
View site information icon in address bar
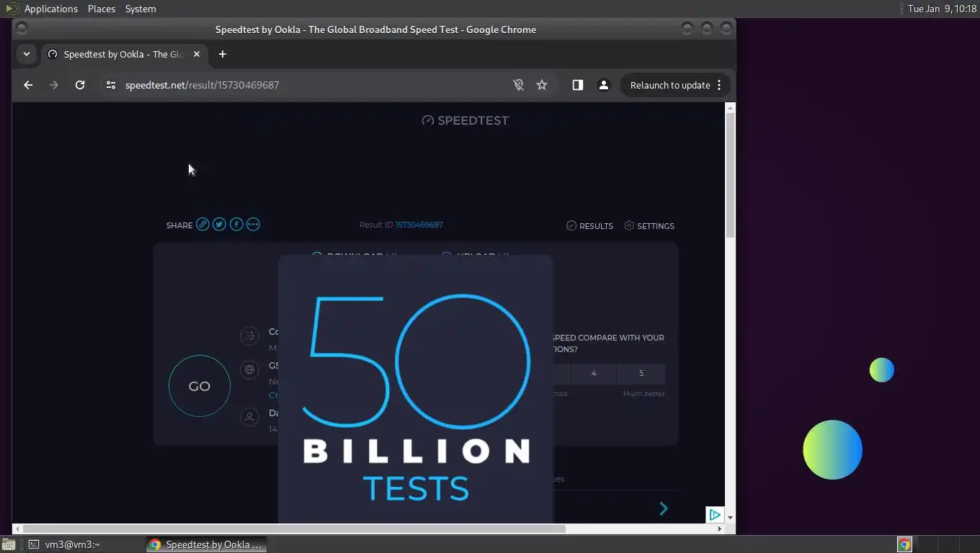(x=110, y=85)
